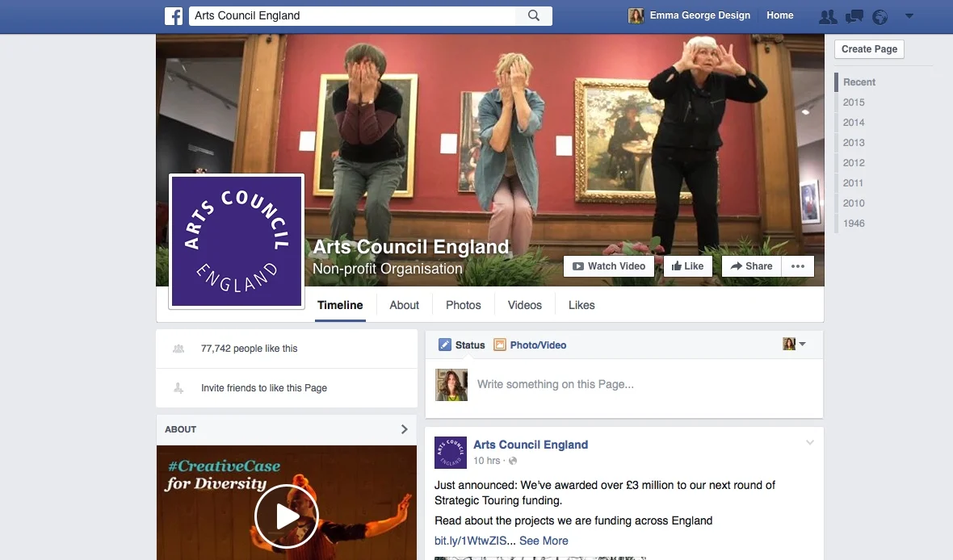Click Emma George Design profile name

click(699, 15)
